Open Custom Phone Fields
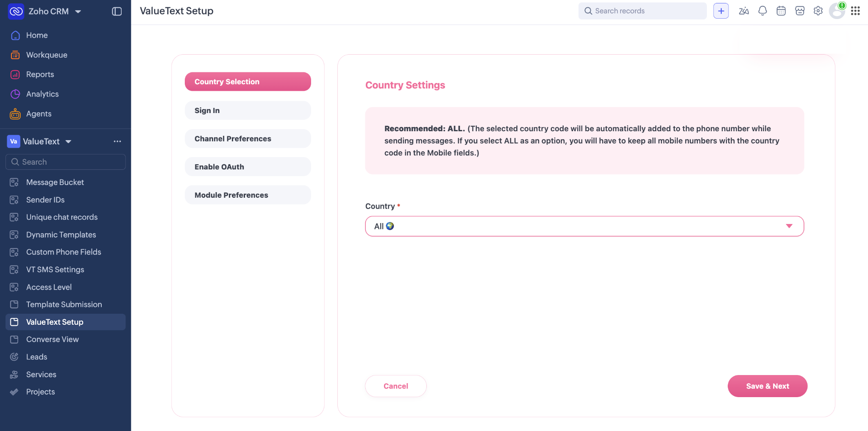Screen dimensions: 868x431 (x=66, y=252)
